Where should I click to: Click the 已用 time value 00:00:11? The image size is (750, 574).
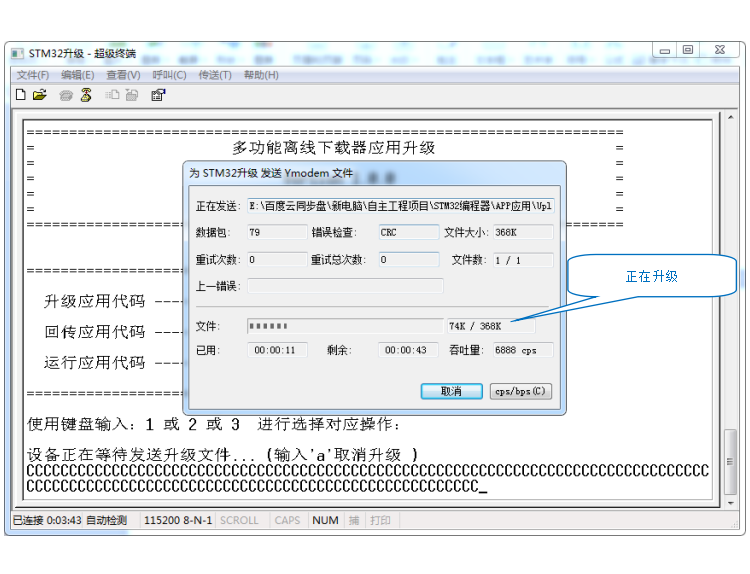277,350
